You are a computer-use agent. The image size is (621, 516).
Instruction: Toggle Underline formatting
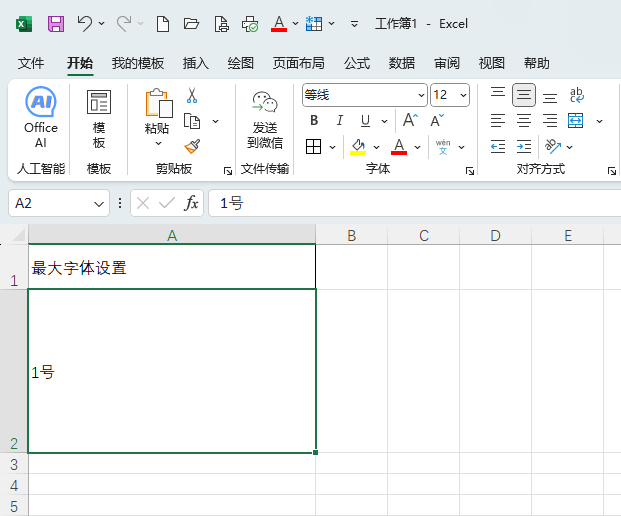point(366,120)
